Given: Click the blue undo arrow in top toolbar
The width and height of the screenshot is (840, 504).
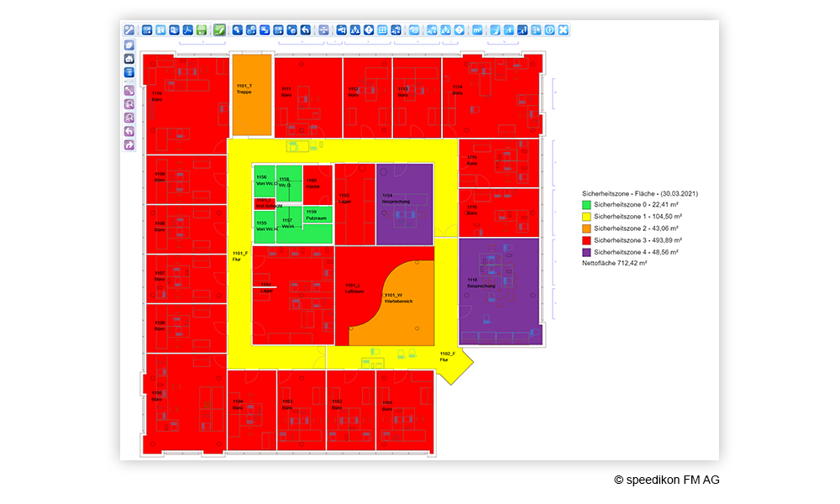Looking at the screenshot, I should 306,30.
